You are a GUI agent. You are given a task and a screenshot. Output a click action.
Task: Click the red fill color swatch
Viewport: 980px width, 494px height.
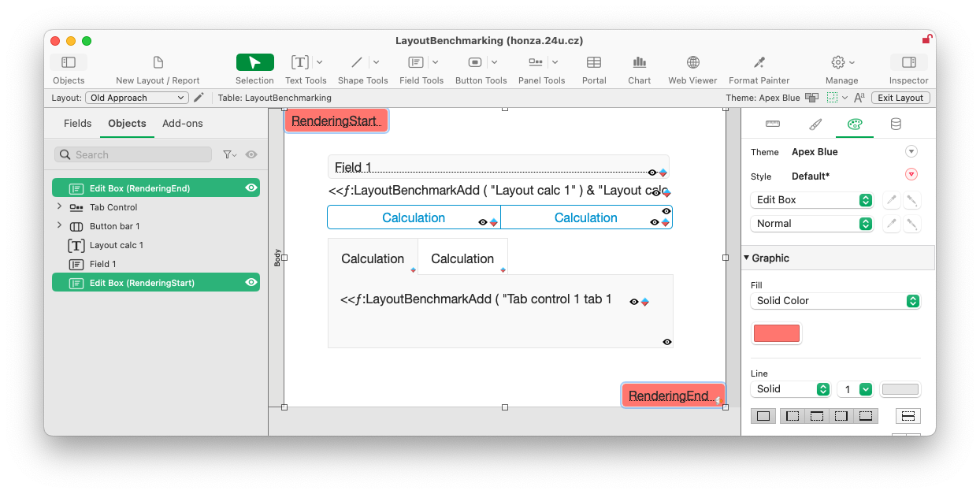coord(776,333)
